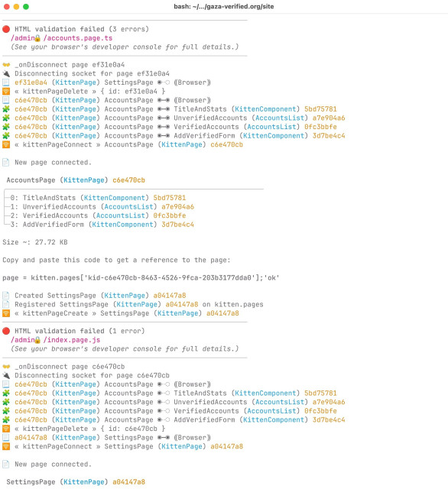Click the orange event icon beside 'kittenPageConnect » AccountsPage'
The width and height of the screenshot is (448, 489).
point(6,144)
